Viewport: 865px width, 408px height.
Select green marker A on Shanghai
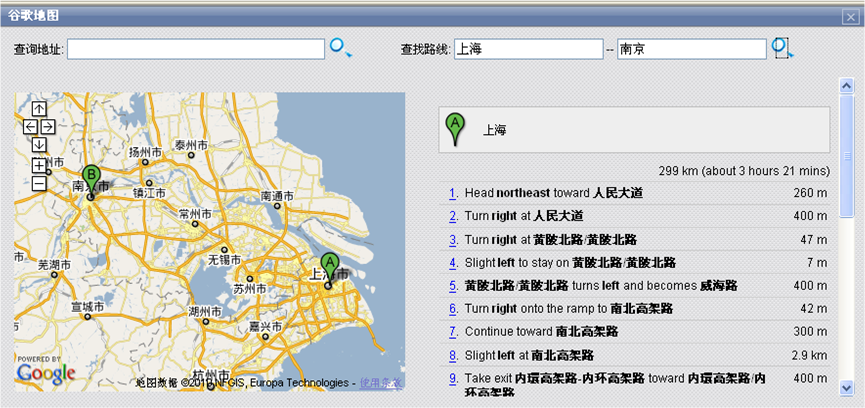pos(329,268)
